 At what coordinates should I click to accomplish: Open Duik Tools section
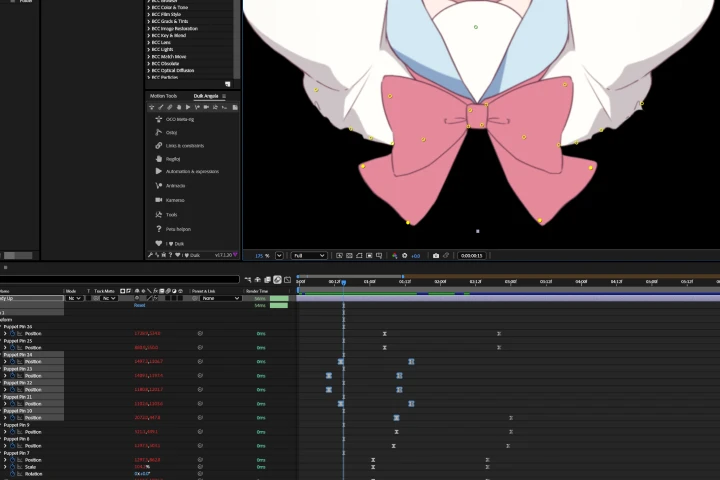coord(171,215)
